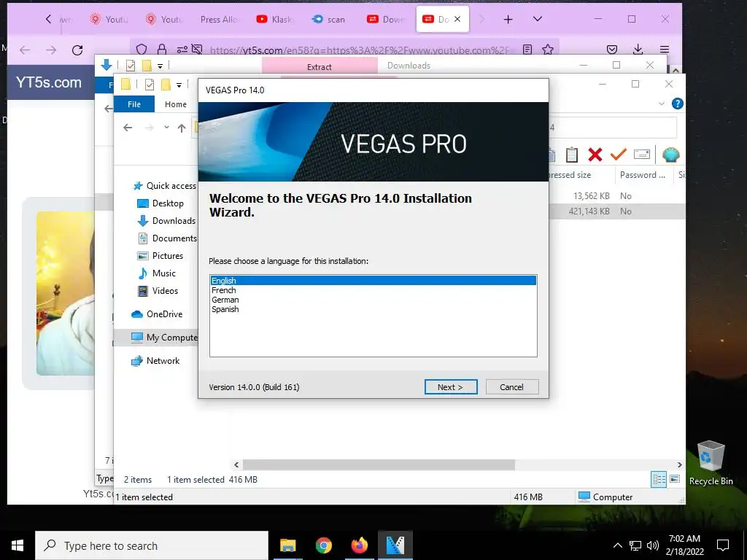Cancel the VEGAS Pro installation wizard
Image resolution: width=747 pixels, height=560 pixels.
[511, 387]
